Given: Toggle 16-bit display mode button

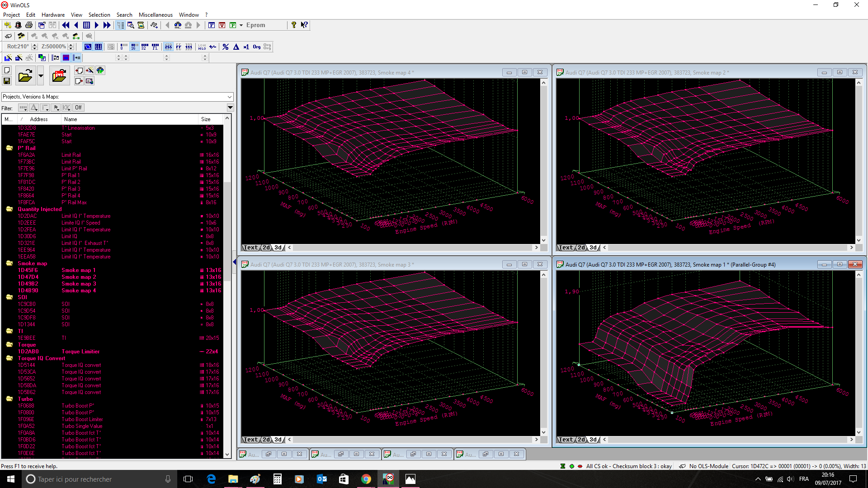Looking at the screenshot, I should pyautogui.click(x=134, y=47).
